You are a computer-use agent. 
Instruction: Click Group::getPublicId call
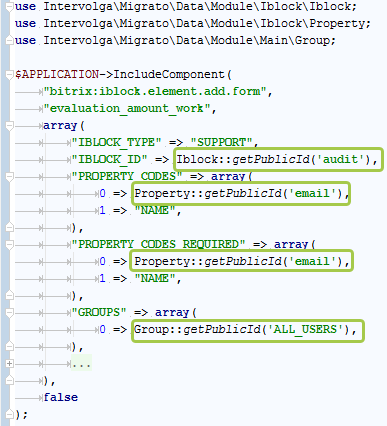point(242,329)
